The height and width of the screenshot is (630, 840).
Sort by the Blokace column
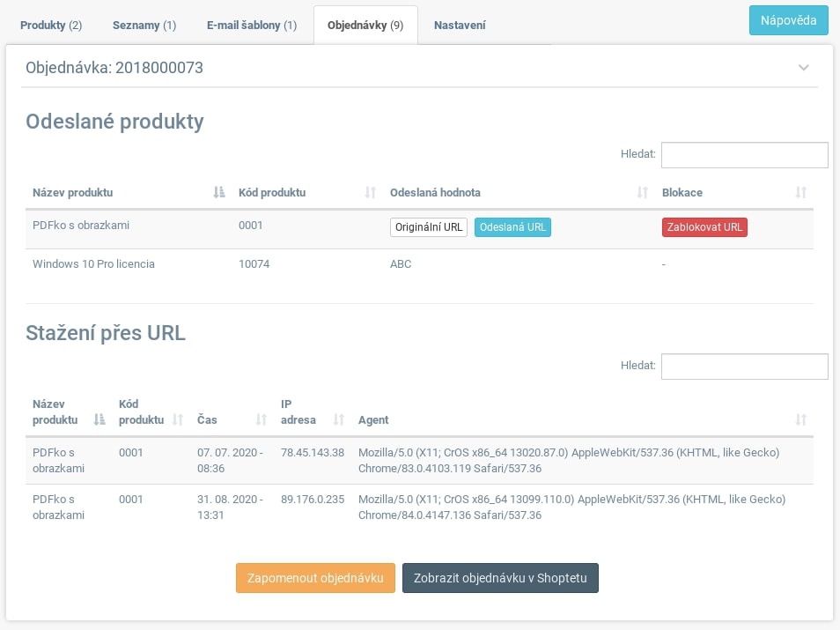click(734, 192)
